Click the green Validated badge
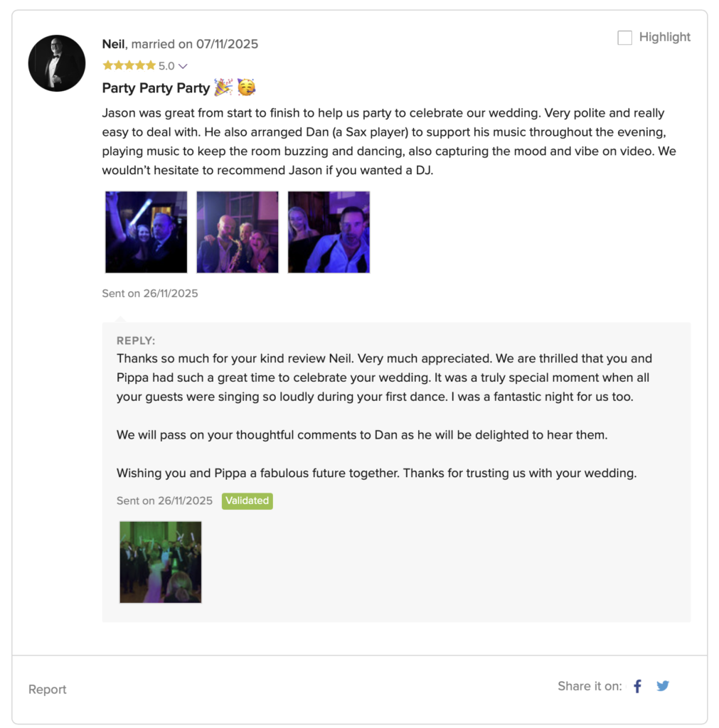Image resolution: width=719 pixels, height=728 pixels. coord(247,500)
